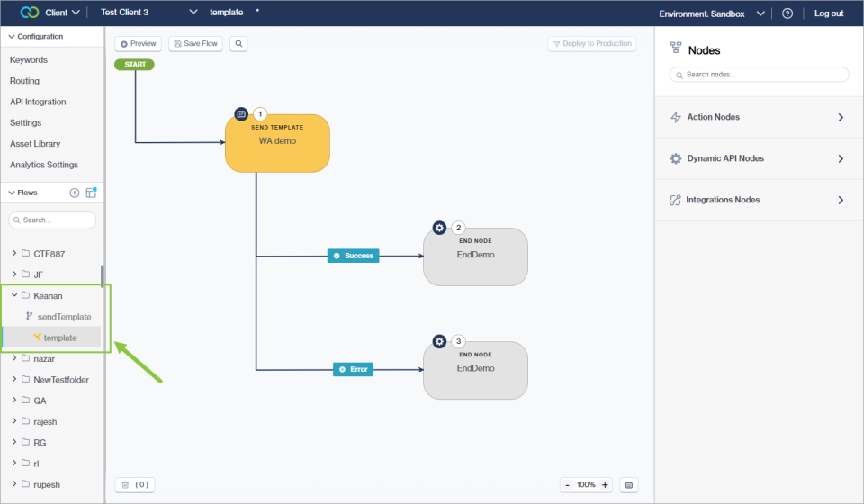Click the keyboard shortcuts icon at bottom right

click(629, 485)
